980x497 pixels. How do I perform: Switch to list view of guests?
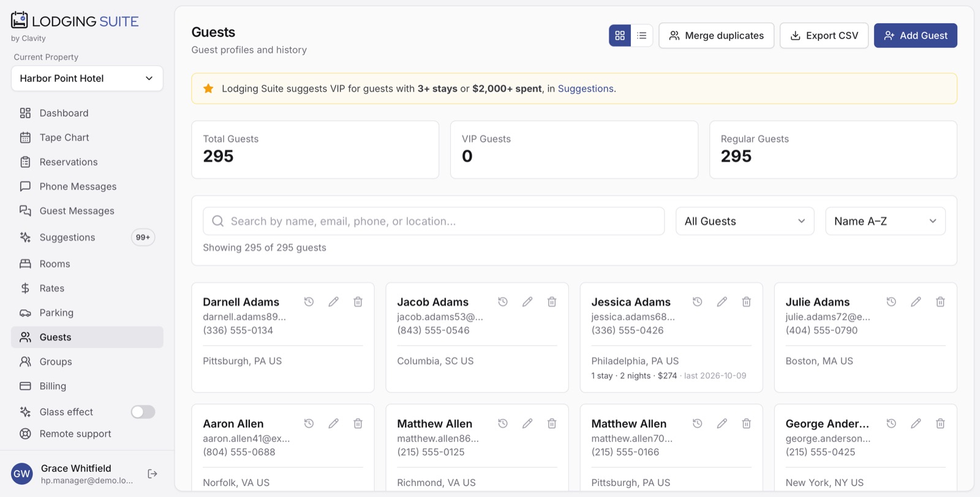pyautogui.click(x=641, y=35)
